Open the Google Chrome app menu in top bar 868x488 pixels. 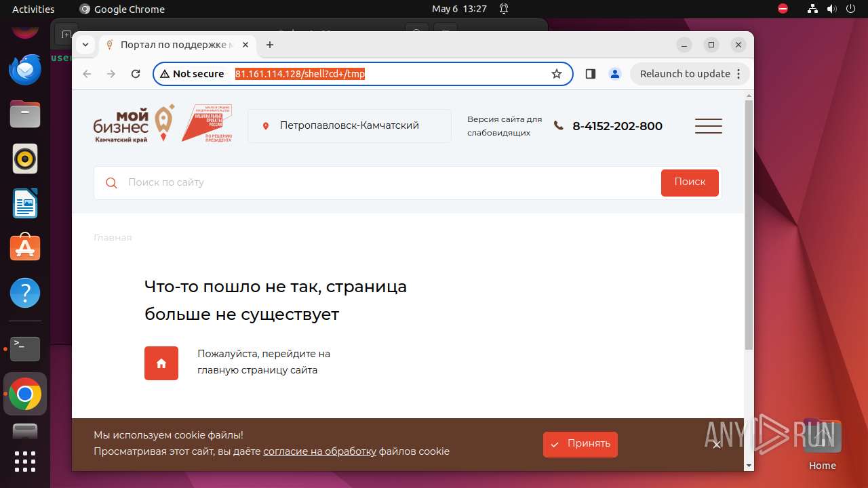(x=122, y=9)
